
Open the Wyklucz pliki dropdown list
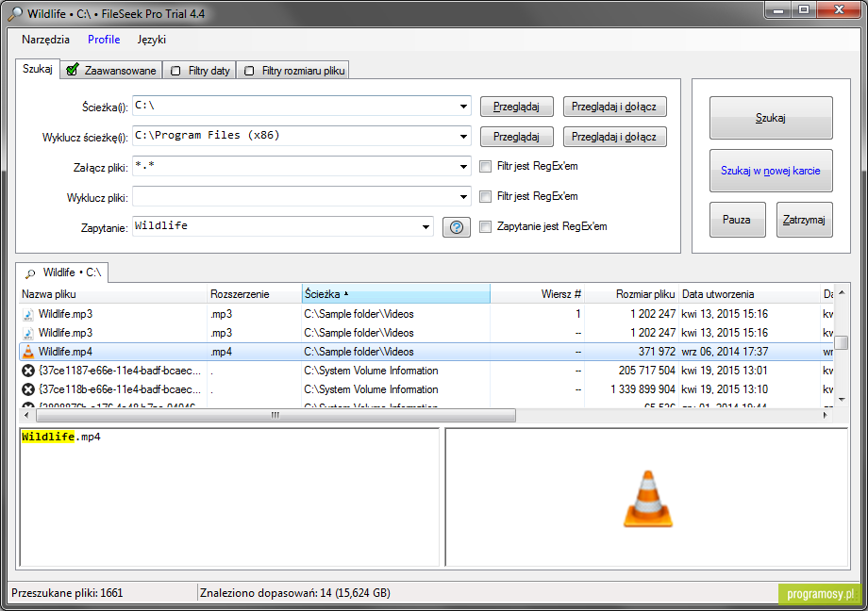[463, 196]
